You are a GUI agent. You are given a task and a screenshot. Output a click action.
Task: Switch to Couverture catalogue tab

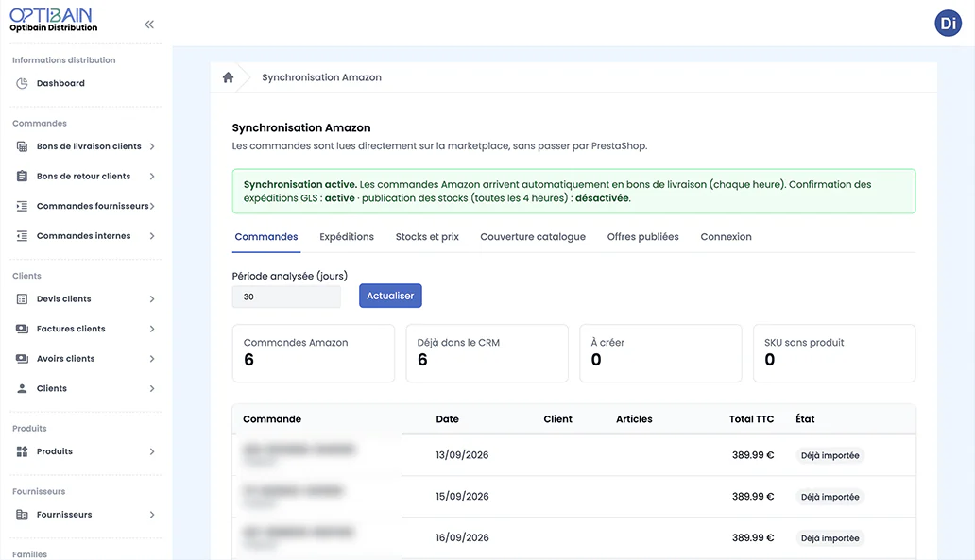click(x=533, y=237)
